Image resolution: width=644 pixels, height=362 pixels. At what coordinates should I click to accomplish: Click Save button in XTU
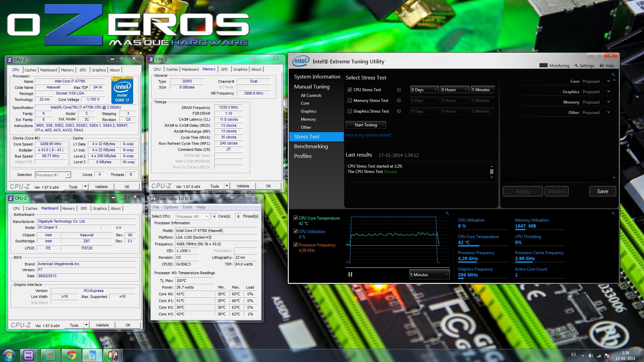[x=602, y=191]
